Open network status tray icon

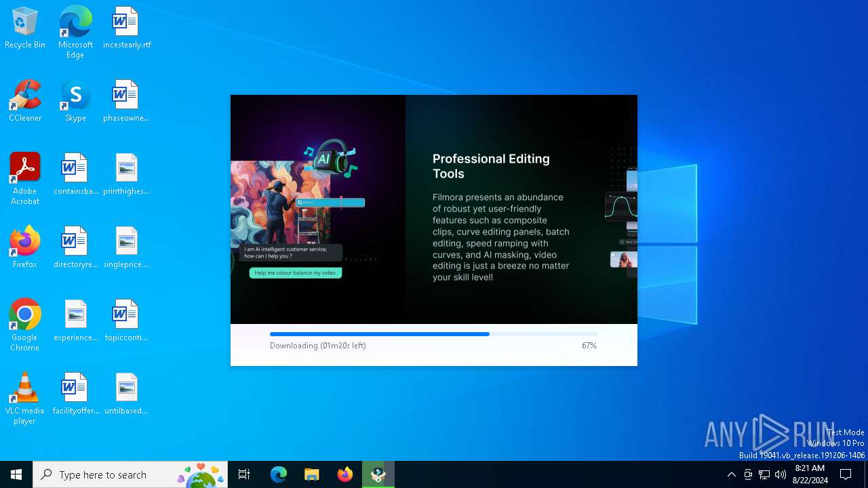click(x=764, y=474)
